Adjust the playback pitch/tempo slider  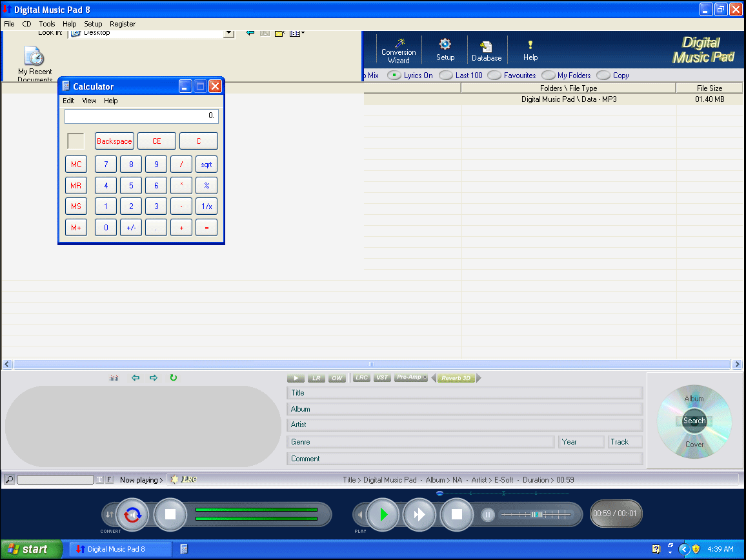[x=536, y=514]
